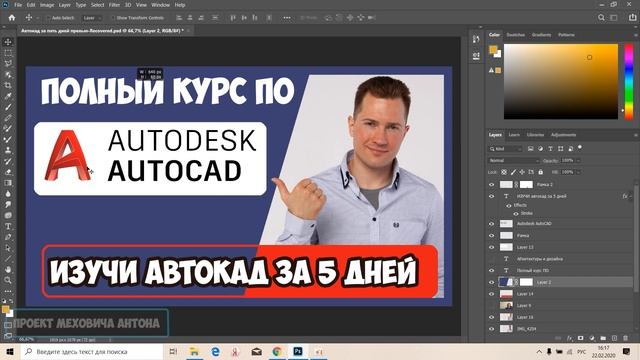Open the Kind layer filter dropdown
The height and width of the screenshot is (360, 640).
[505, 149]
